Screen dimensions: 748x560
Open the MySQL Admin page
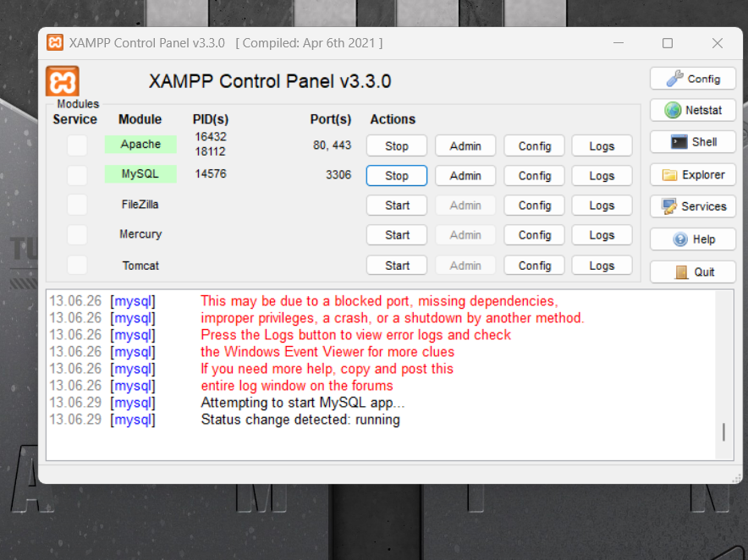(x=465, y=176)
